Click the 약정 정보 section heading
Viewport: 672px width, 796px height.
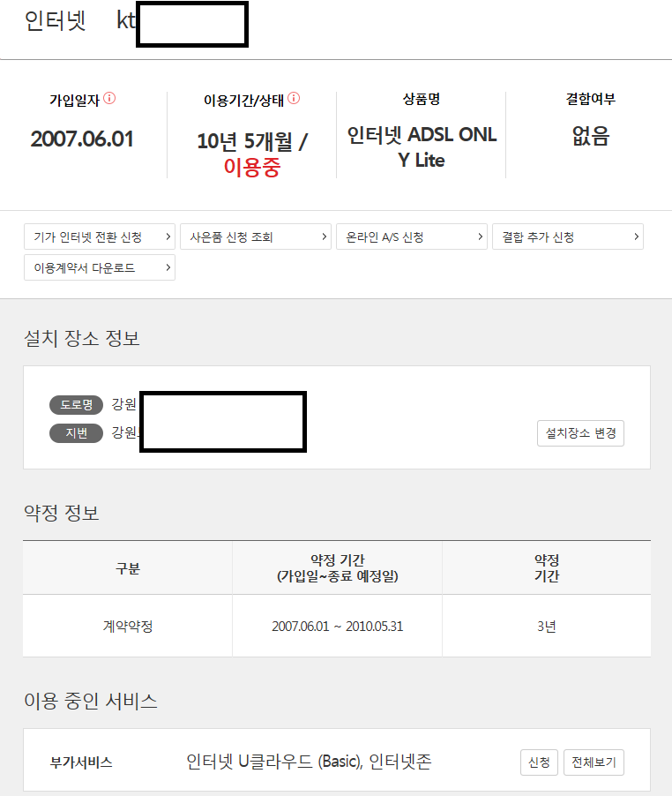[61, 513]
